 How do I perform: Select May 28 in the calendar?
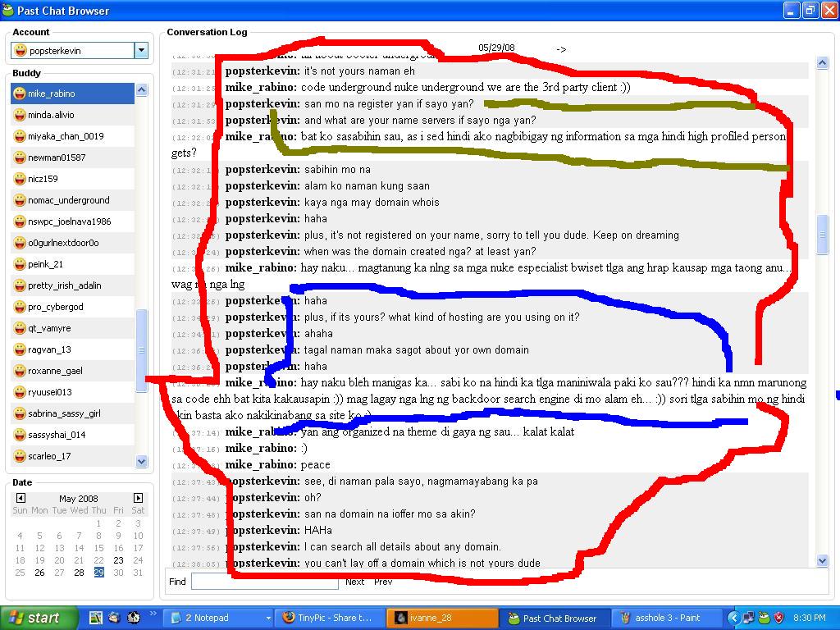[x=80, y=573]
